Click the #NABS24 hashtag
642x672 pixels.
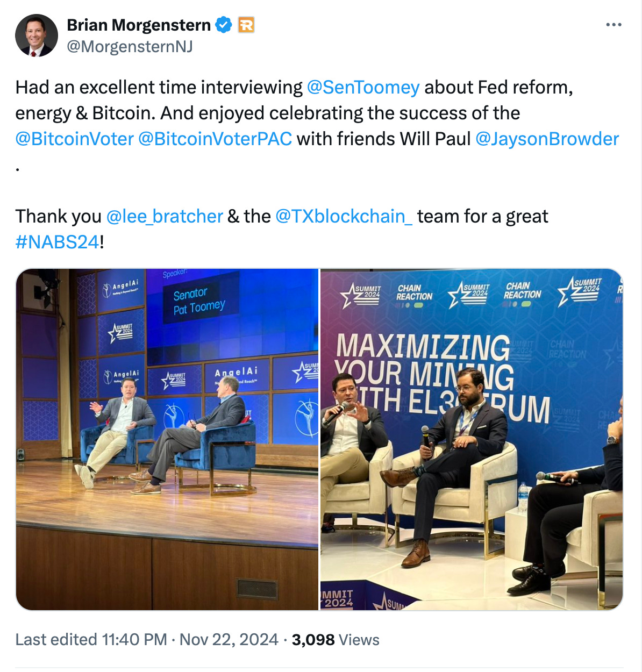(58, 242)
